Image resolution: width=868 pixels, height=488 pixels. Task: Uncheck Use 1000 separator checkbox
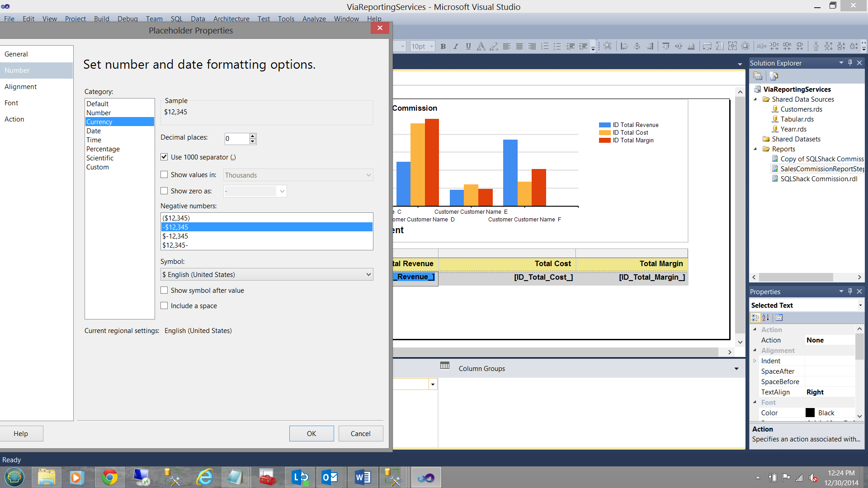164,157
